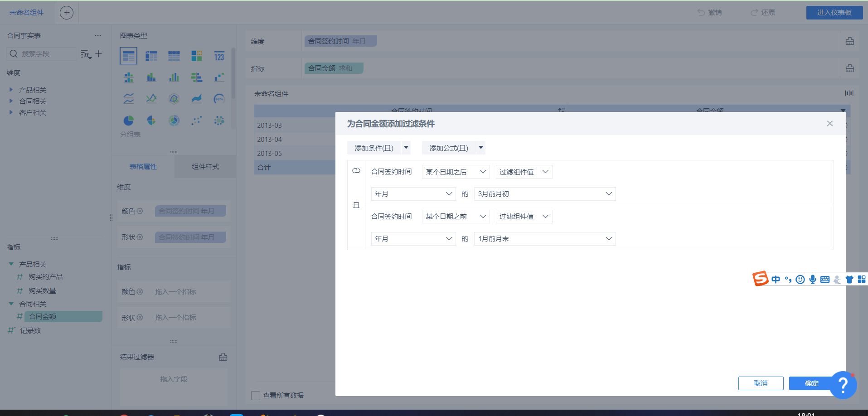Open the arrow next to 添加公式(且)
The image size is (868, 416).
[x=481, y=148]
